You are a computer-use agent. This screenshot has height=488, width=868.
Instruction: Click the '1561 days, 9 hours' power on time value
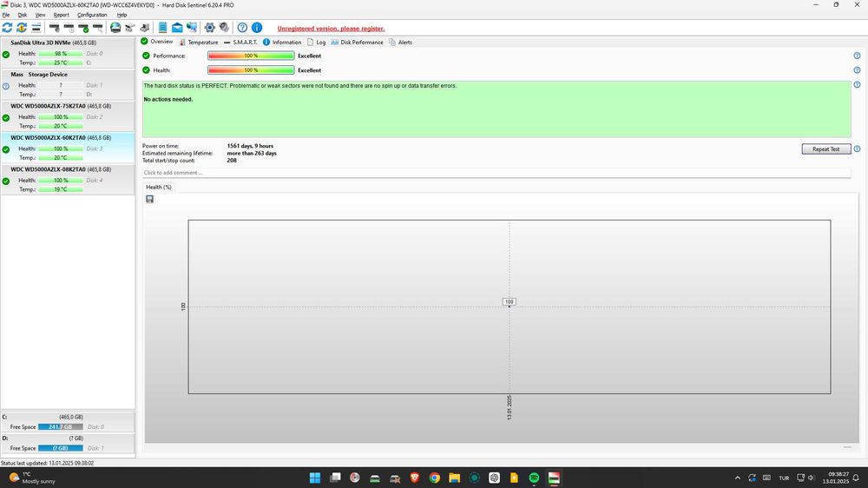(250, 146)
